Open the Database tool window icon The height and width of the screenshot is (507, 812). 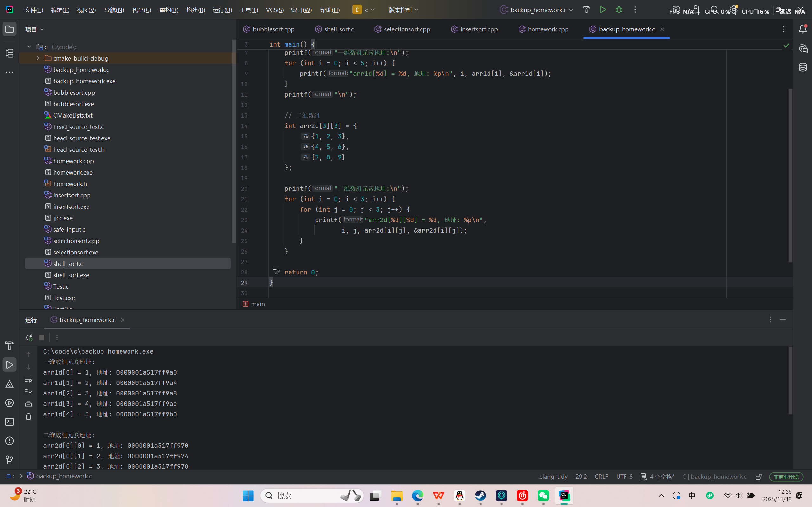pyautogui.click(x=802, y=67)
